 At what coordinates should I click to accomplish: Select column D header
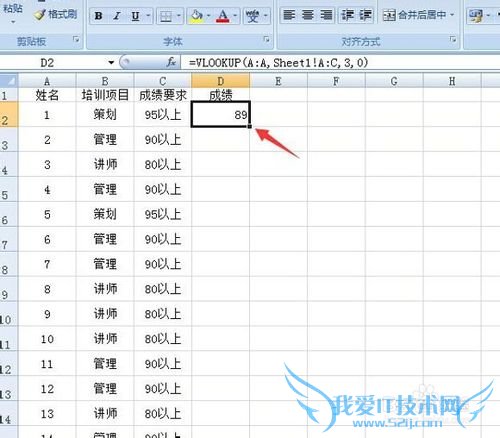tap(220, 81)
